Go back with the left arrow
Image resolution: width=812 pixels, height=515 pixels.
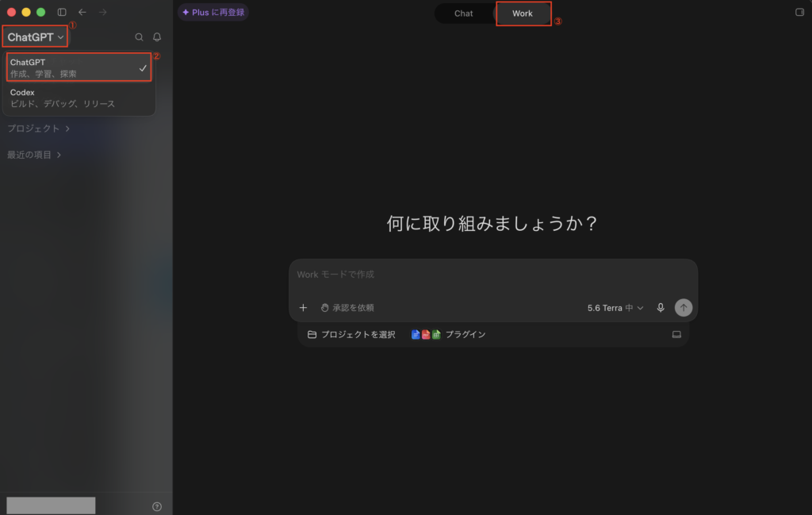point(82,12)
